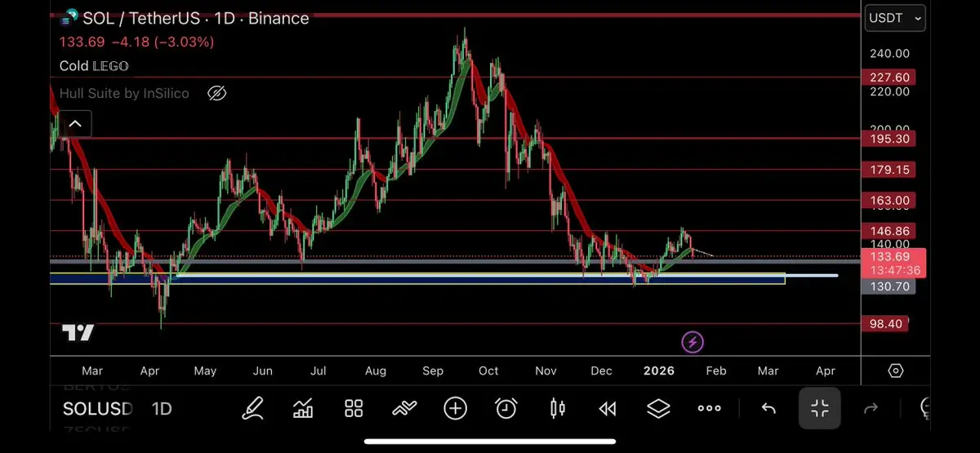Open the drawing tools pencil icon
This screenshot has width=980, height=453.
(x=253, y=408)
